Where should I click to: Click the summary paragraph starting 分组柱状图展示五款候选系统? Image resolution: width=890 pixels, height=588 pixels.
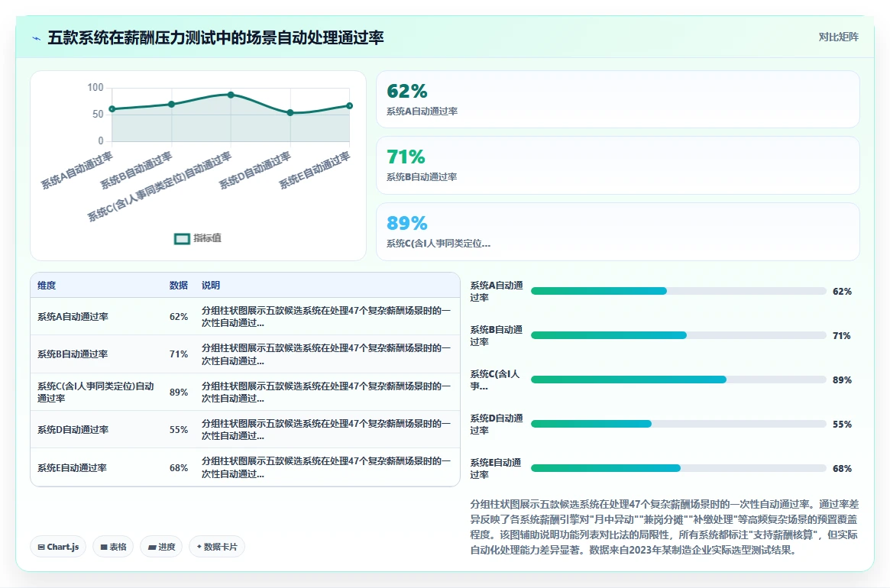(x=664, y=527)
